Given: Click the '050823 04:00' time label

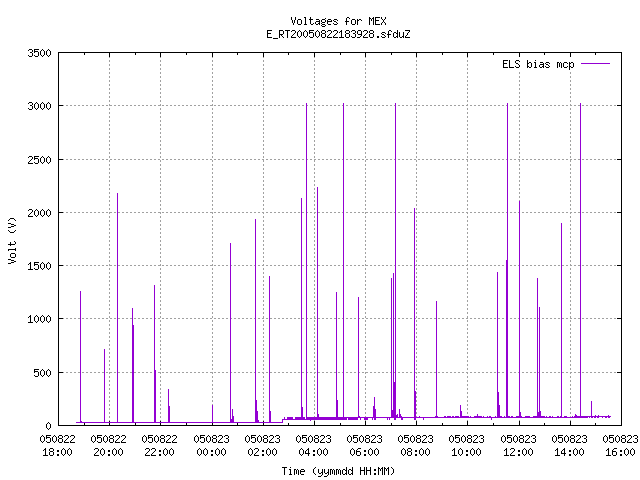Looking at the screenshot, I should (313, 446).
